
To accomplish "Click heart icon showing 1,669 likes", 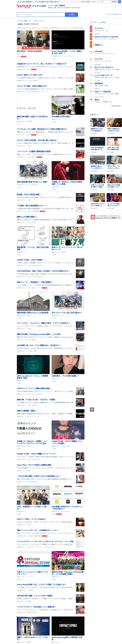I will pos(108,171).
